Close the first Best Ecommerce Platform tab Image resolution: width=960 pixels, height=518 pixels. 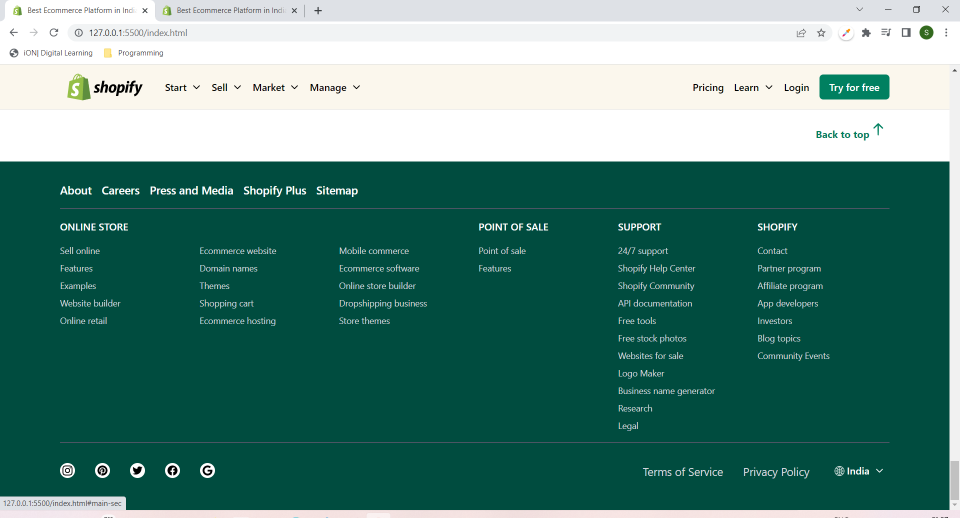[145, 10]
